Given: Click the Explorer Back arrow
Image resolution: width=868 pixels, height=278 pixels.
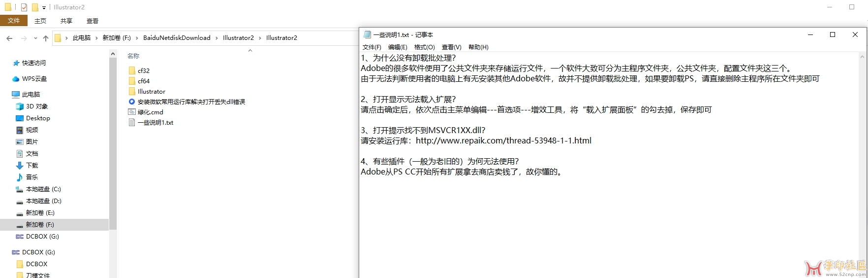Looking at the screenshot, I should [x=9, y=38].
